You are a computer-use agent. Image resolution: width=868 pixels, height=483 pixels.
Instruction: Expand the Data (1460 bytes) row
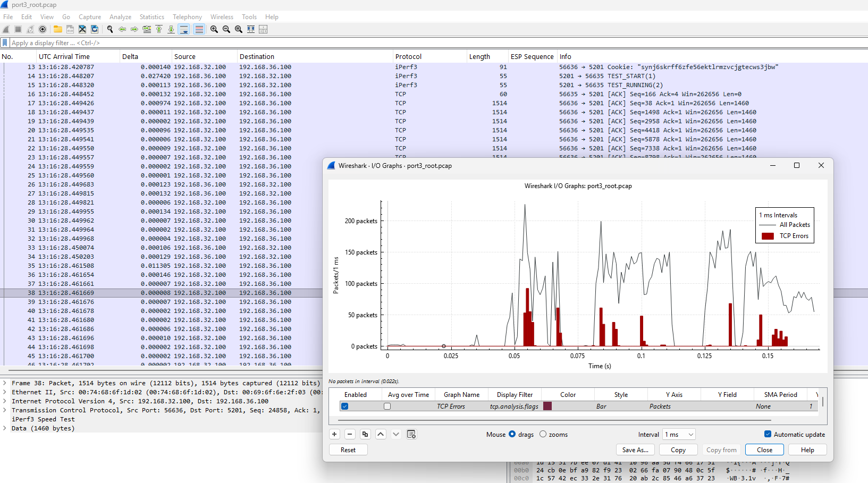pyautogui.click(x=5, y=428)
